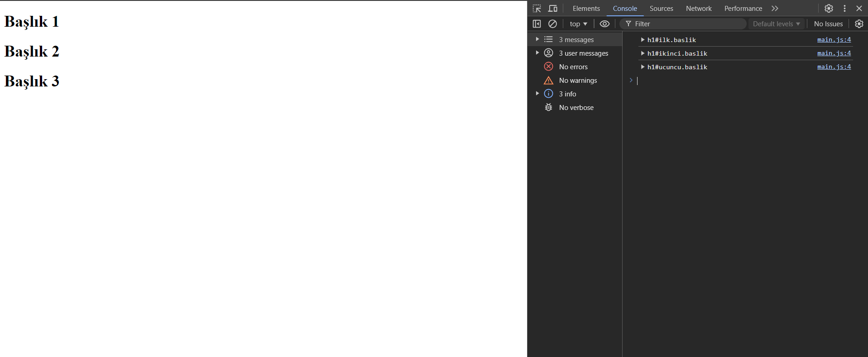Open DevTools settings gear icon

pos(829,9)
